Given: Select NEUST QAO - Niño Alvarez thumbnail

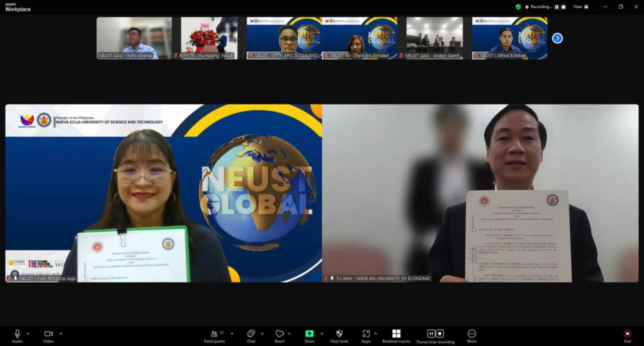Looking at the screenshot, I should click(134, 38).
